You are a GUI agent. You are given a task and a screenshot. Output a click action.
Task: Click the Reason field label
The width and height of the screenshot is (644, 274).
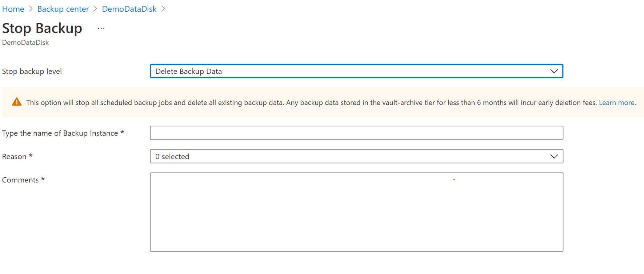point(14,156)
